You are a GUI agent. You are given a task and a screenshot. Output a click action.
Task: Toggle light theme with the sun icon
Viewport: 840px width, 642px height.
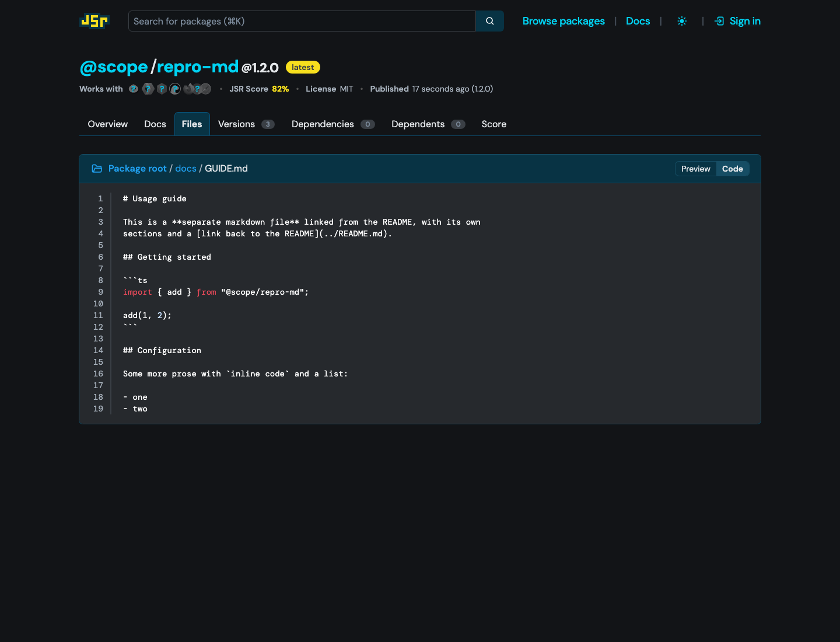pos(682,21)
